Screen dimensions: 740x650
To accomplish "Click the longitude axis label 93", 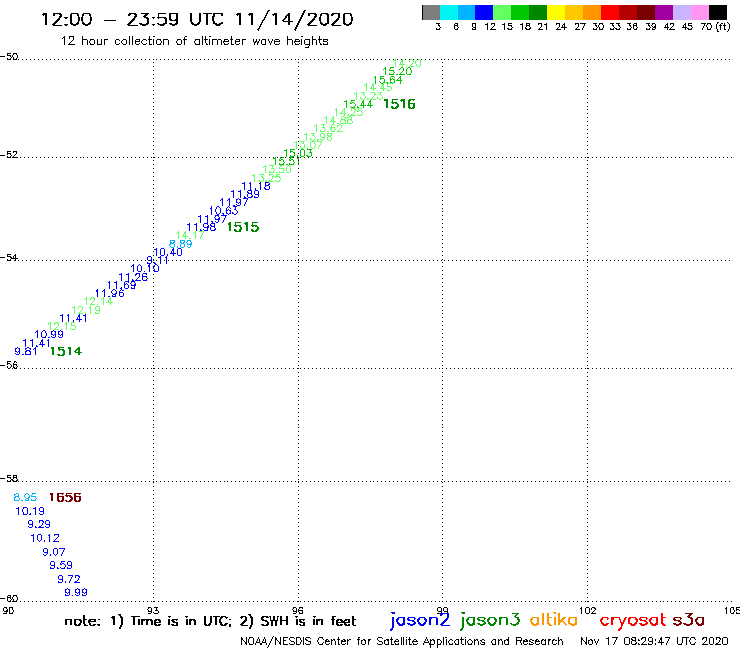I will 153,610.
